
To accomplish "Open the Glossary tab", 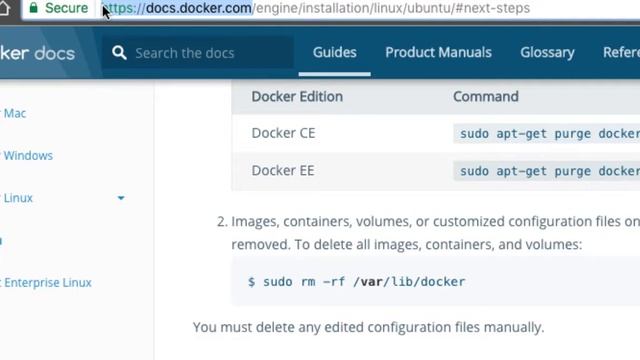I will 547,53.
